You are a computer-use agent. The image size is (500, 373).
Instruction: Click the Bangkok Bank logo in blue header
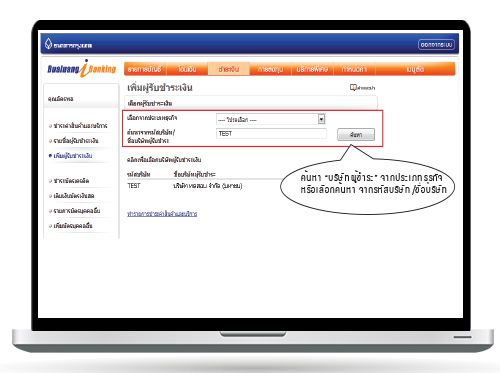(68, 44)
